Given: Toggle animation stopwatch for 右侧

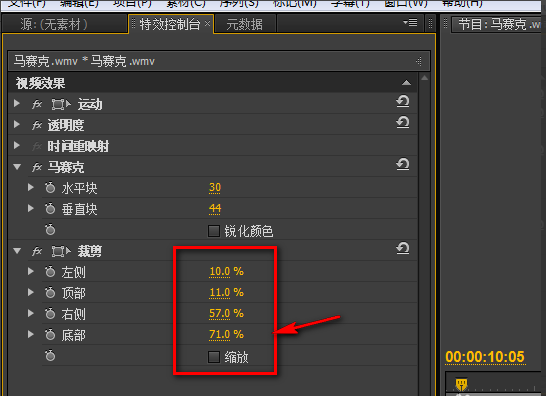Looking at the screenshot, I should click(x=50, y=314).
